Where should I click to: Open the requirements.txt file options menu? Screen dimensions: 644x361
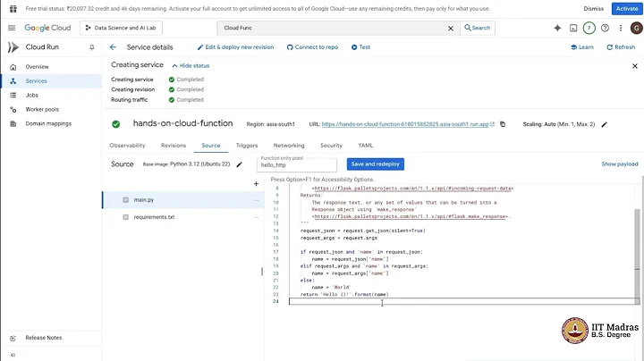[x=256, y=217]
